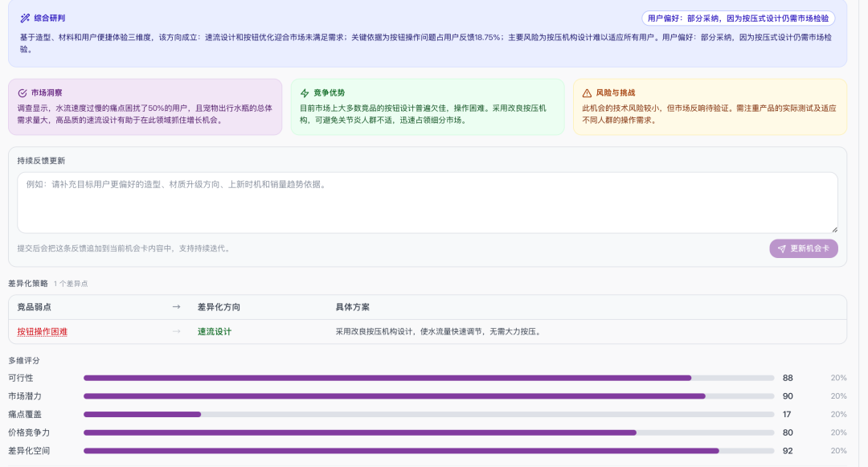Click the checkmark icon next to 市场洞察

click(x=23, y=93)
